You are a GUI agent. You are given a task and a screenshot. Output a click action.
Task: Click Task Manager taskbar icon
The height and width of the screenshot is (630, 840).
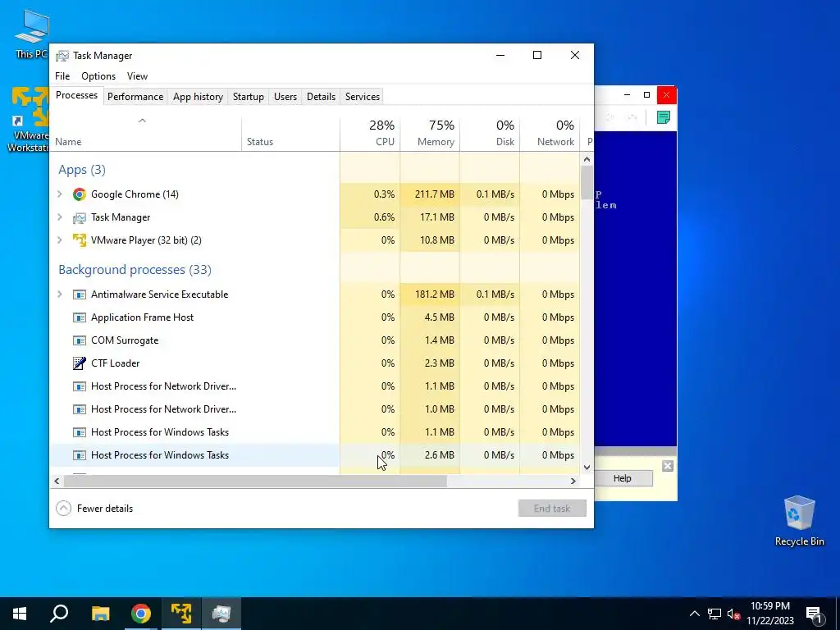point(221,614)
